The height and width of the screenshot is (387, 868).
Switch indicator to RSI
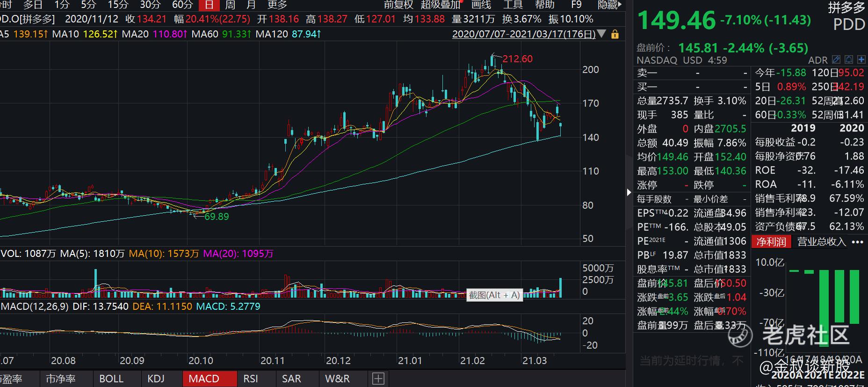[251, 379]
